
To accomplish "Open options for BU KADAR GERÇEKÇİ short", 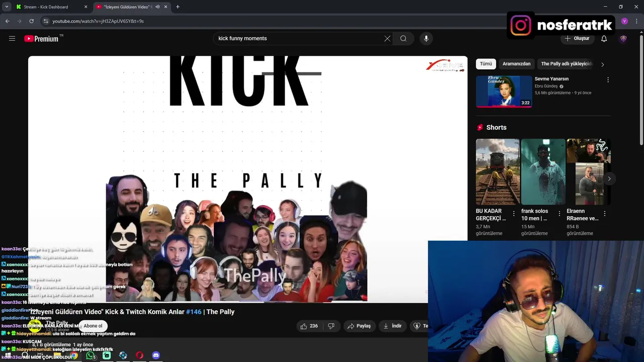I will pos(514,214).
